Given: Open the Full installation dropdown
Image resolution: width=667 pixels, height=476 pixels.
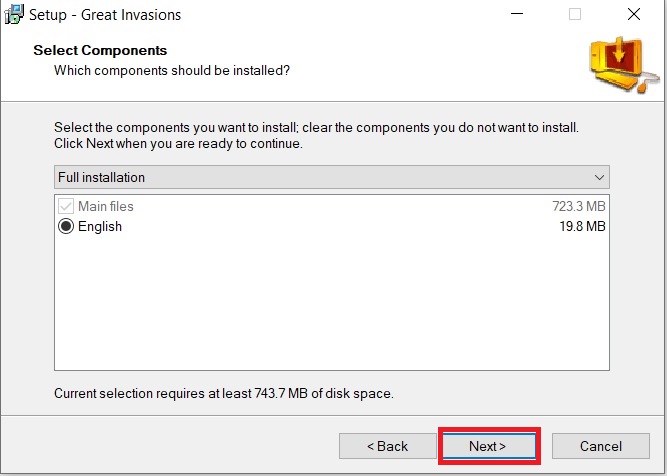Looking at the screenshot, I should point(332,177).
